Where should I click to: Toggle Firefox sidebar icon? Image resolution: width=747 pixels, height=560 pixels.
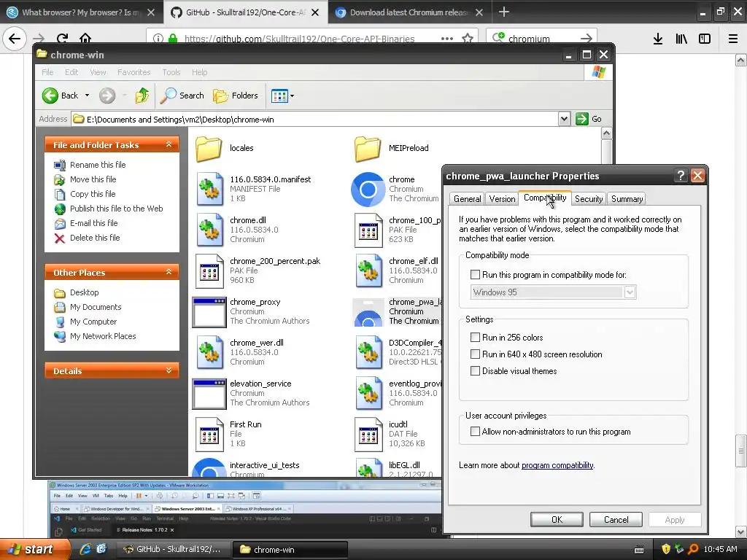coord(705,39)
